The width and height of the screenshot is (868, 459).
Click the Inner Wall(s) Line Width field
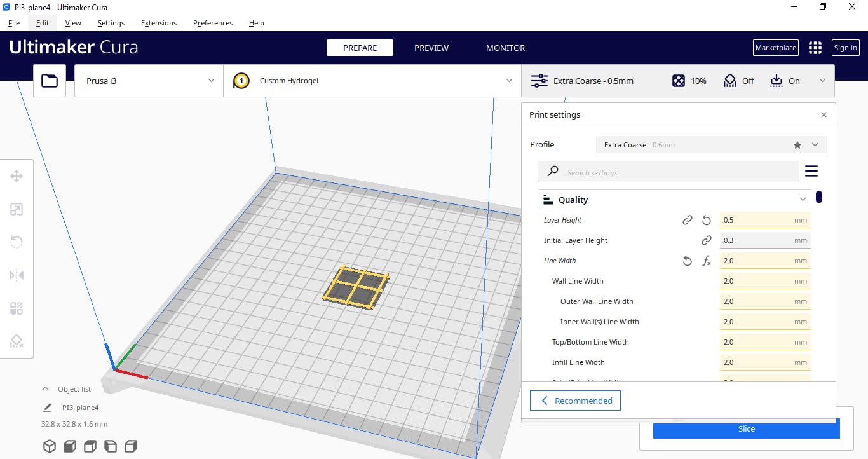(765, 322)
